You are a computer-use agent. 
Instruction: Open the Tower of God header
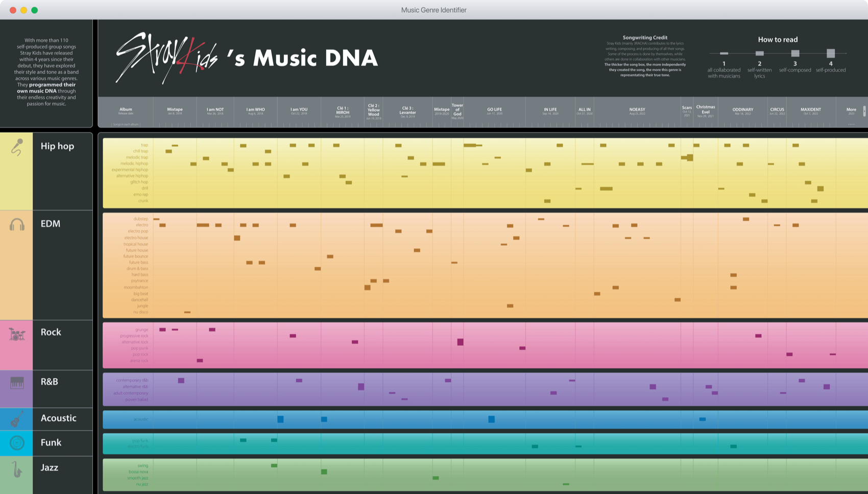[457, 111]
